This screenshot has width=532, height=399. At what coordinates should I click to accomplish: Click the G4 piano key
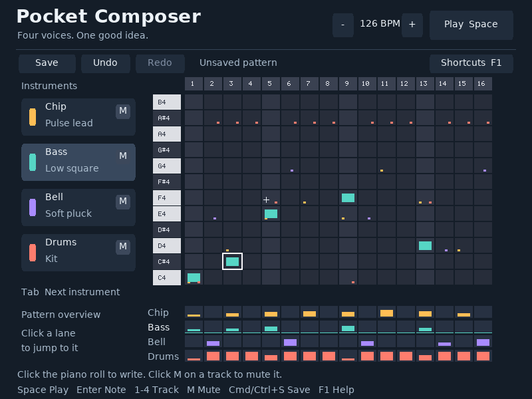tap(167, 166)
